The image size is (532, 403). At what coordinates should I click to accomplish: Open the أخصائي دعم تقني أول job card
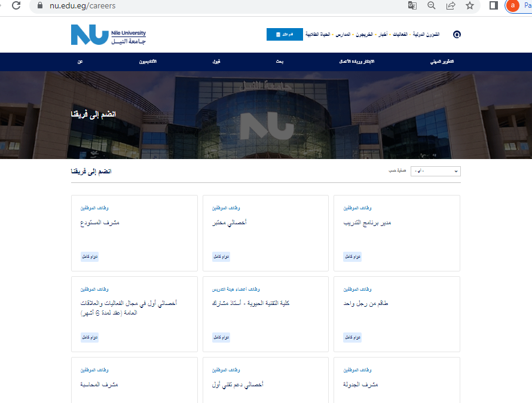239,384
